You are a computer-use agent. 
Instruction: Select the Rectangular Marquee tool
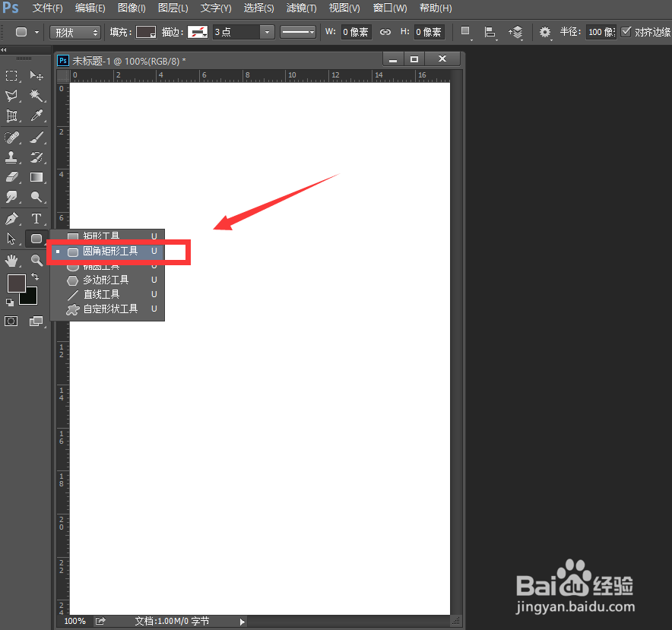[x=11, y=75]
